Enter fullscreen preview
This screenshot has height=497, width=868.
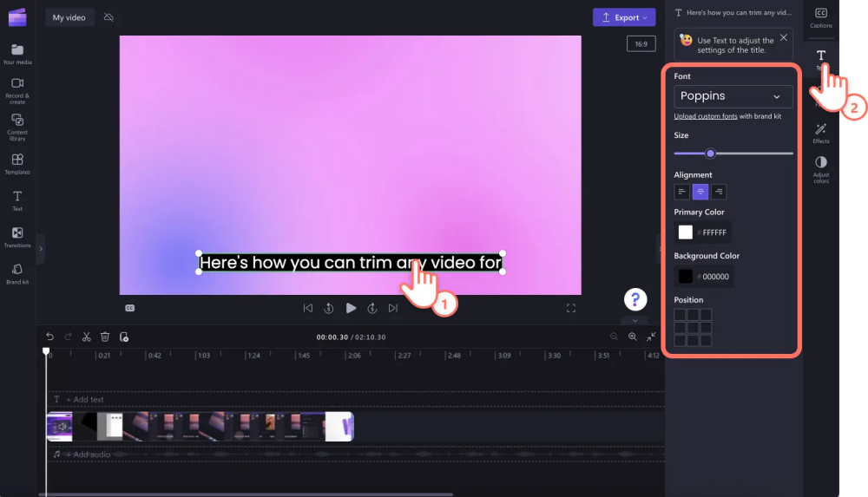pos(571,308)
